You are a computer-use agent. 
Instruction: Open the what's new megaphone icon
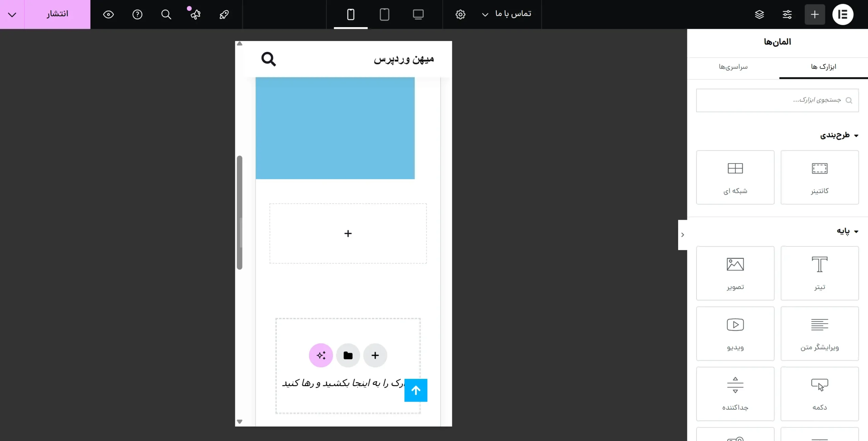(x=195, y=14)
